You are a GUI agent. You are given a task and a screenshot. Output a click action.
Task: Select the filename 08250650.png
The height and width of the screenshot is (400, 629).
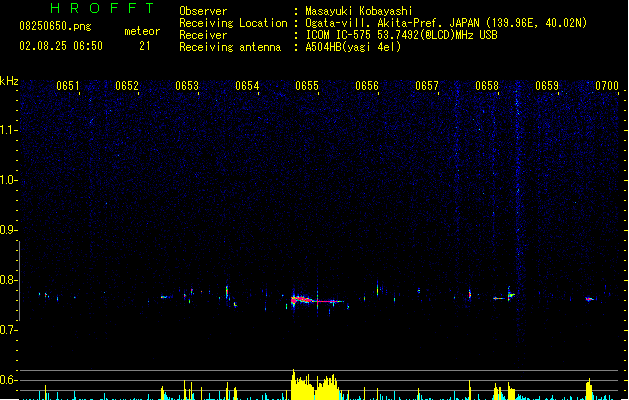(55, 26)
